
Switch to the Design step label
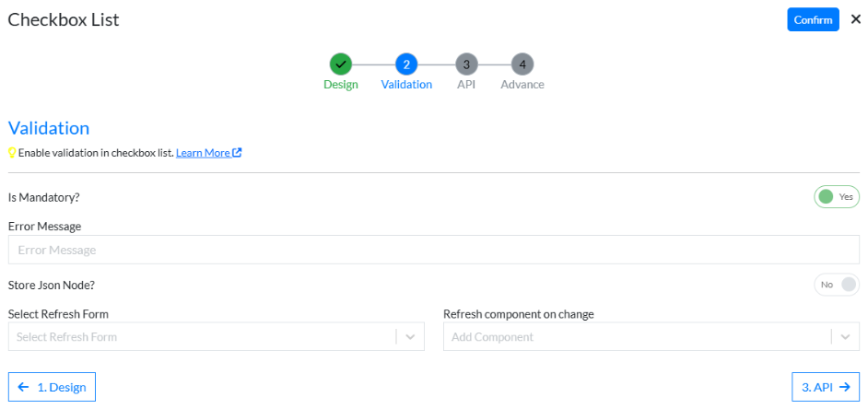pyautogui.click(x=341, y=85)
